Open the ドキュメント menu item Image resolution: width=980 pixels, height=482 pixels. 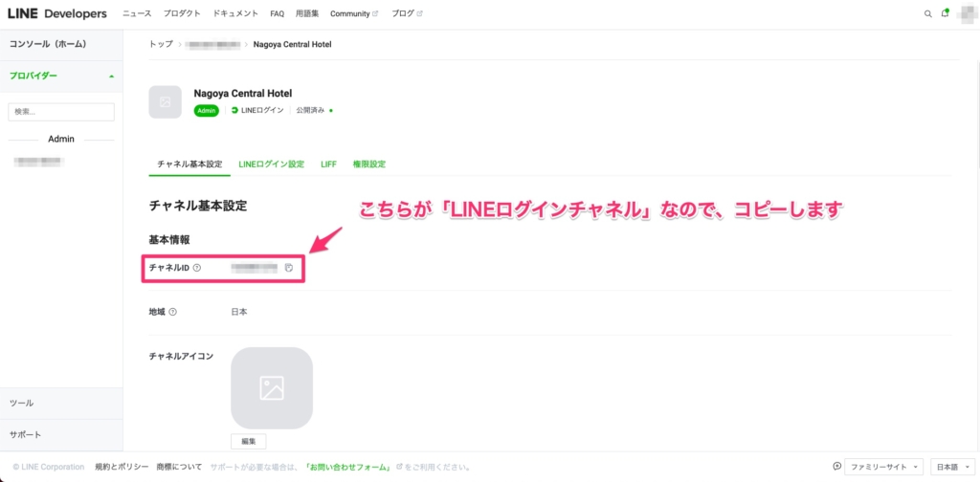(x=235, y=14)
